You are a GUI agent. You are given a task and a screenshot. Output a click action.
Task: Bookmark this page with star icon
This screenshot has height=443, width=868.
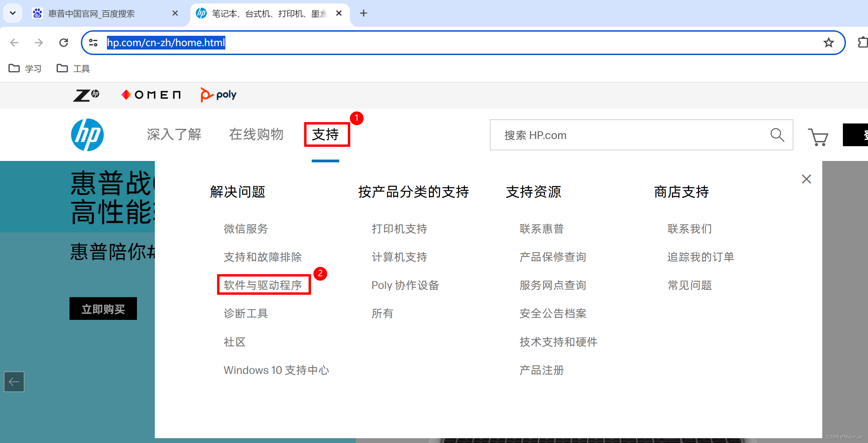tap(828, 43)
